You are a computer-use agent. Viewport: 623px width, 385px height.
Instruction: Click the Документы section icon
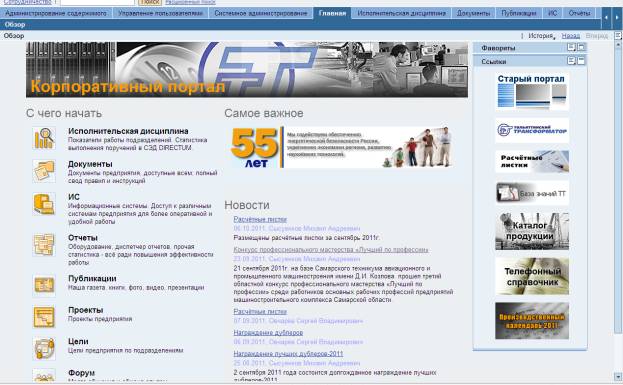click(x=44, y=171)
